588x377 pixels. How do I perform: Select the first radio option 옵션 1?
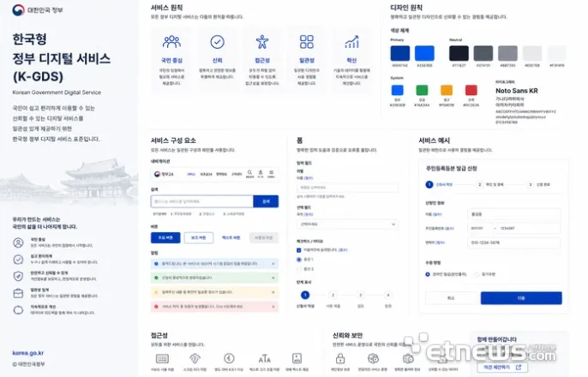tap(299, 260)
